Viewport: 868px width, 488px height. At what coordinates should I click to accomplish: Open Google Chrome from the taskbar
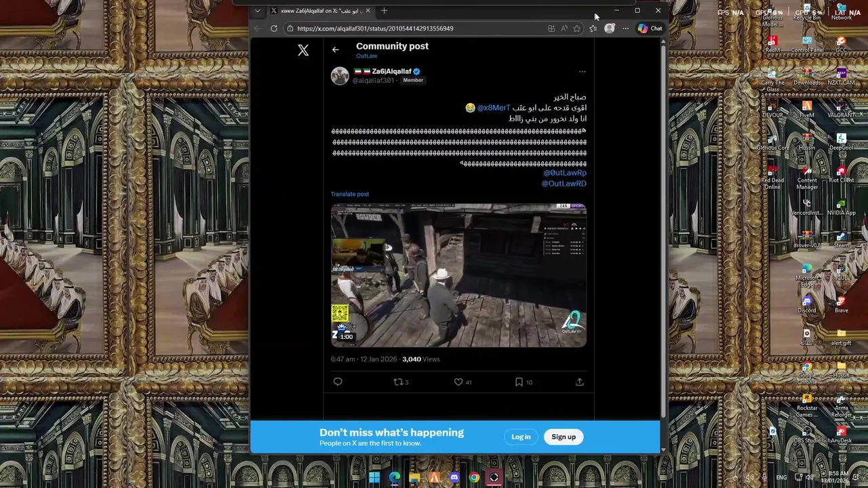point(474,477)
